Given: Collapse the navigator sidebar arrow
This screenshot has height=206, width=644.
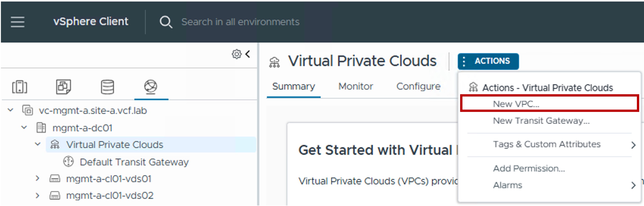Looking at the screenshot, I should coord(248,54).
